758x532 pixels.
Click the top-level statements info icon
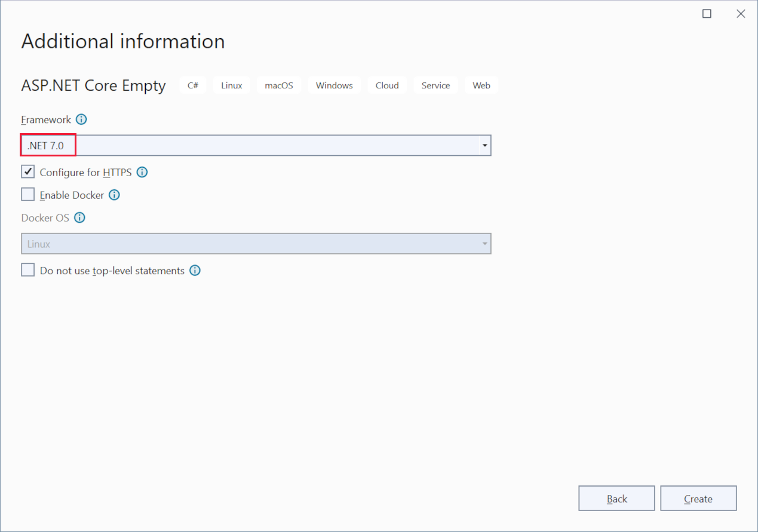pos(195,270)
